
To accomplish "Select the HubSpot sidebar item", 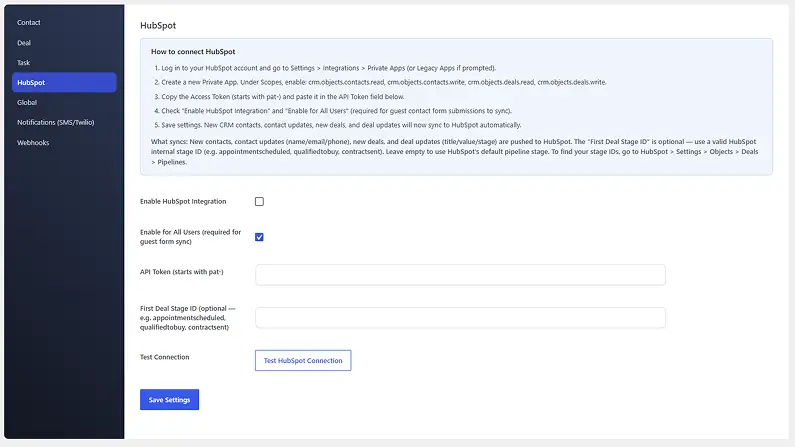I will click(x=64, y=82).
